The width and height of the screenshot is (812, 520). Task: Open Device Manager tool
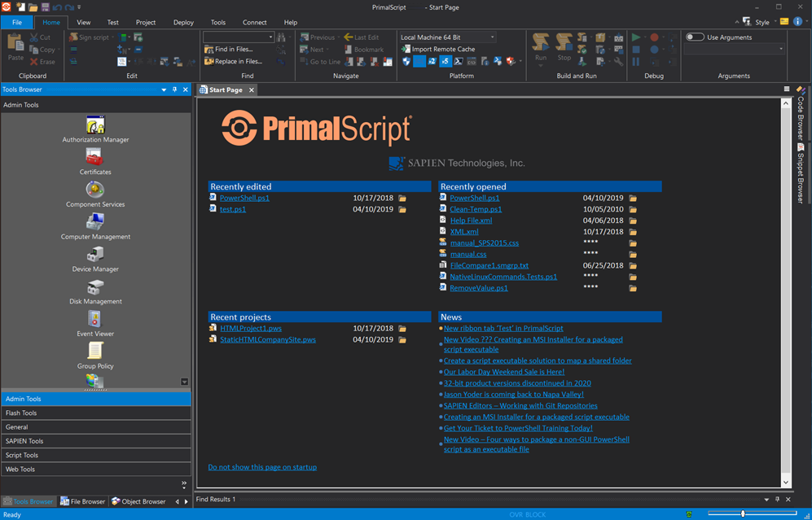95,259
